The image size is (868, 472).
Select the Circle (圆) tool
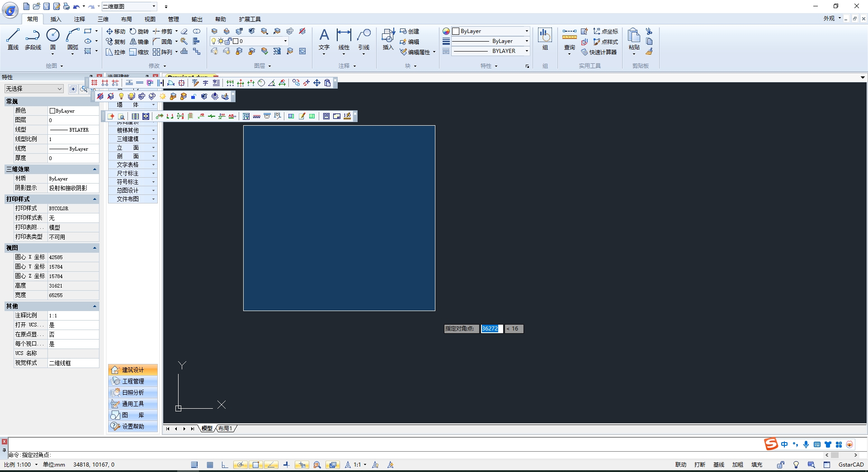tap(53, 39)
